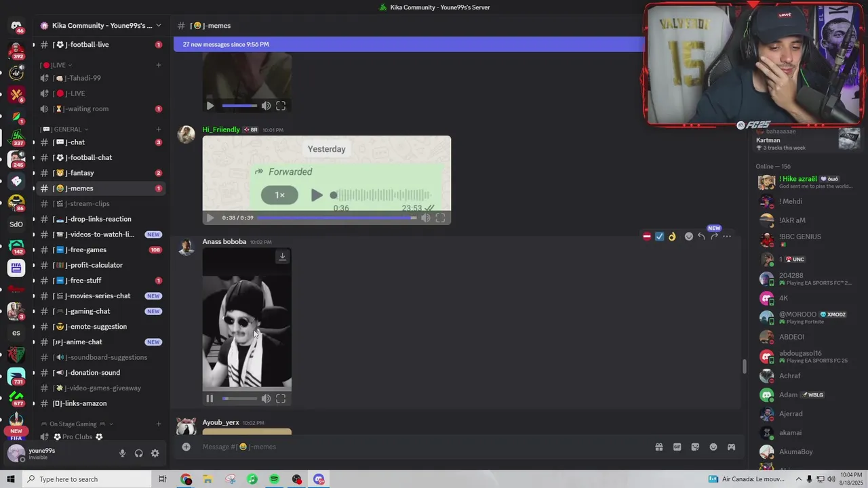The height and width of the screenshot is (488, 868).
Task: Mute Anass boboba's video volume
Action: [266, 399]
